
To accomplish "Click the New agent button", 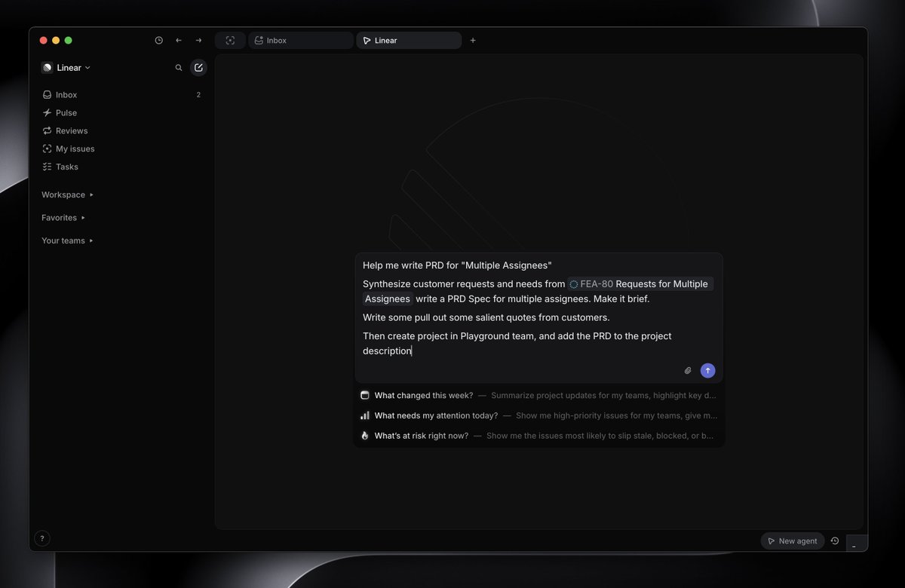I will click(x=792, y=541).
